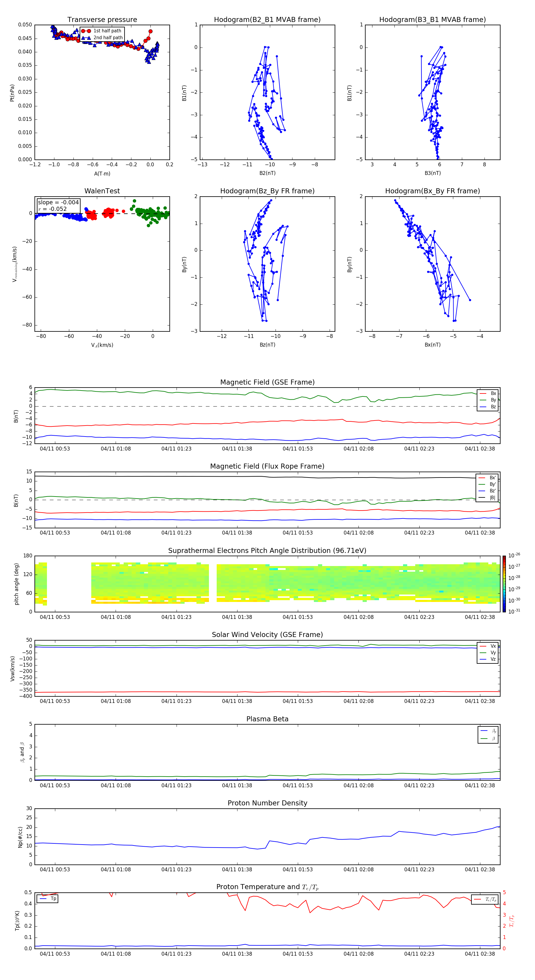Screen dimensions: 535x980
Task: Click the 'WalenTest' plot title
Action: (x=102, y=191)
